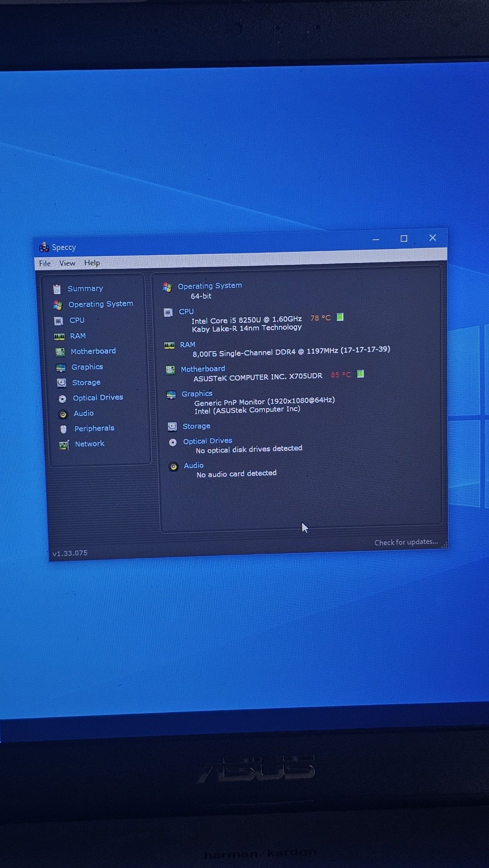This screenshot has width=489, height=868.
Task: Click the ASUSTeK COMPUTER INC. X705UDR text
Action: (x=258, y=377)
